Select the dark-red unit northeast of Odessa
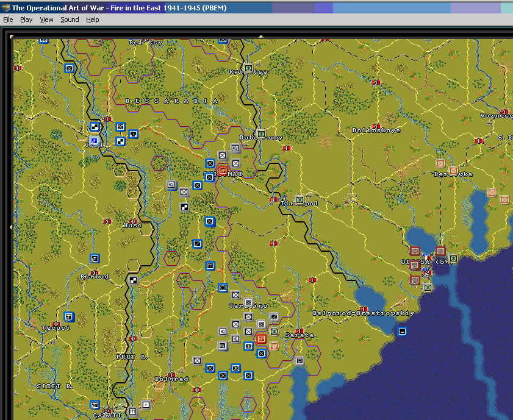 click(x=440, y=251)
